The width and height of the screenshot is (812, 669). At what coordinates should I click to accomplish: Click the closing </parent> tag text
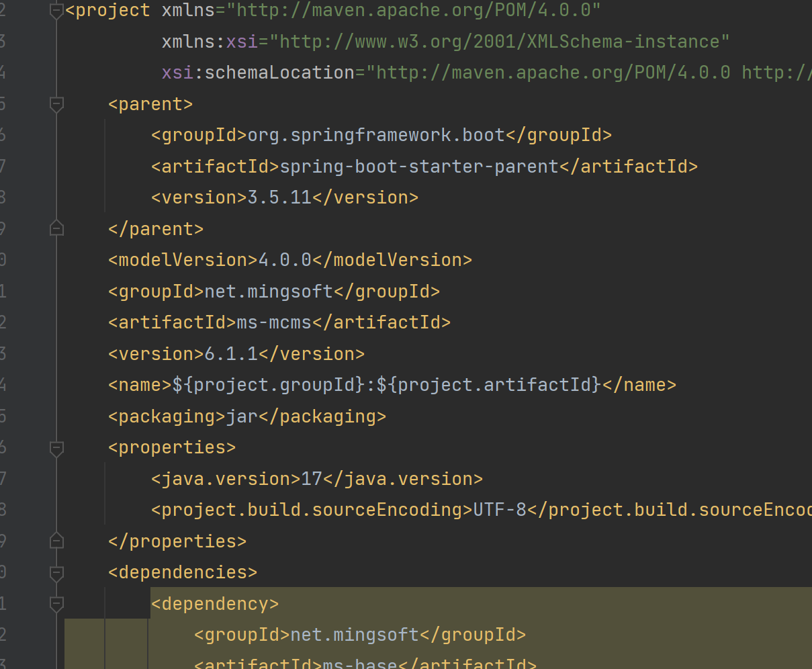coord(156,229)
